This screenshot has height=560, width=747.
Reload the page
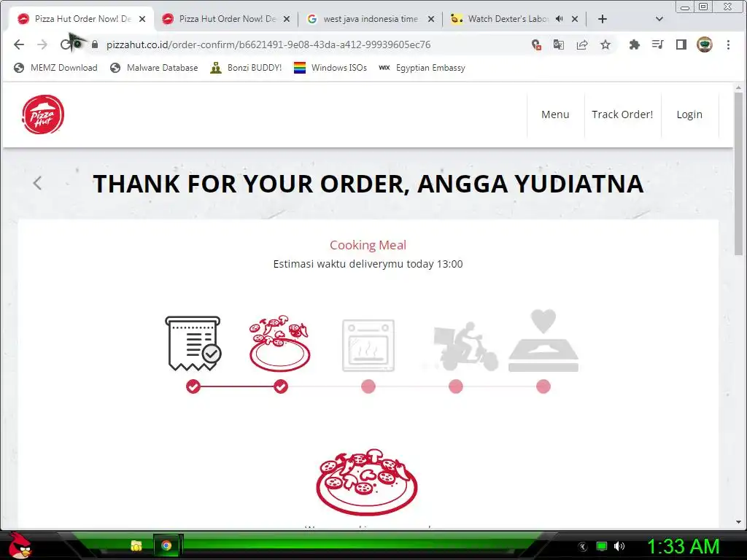66,44
